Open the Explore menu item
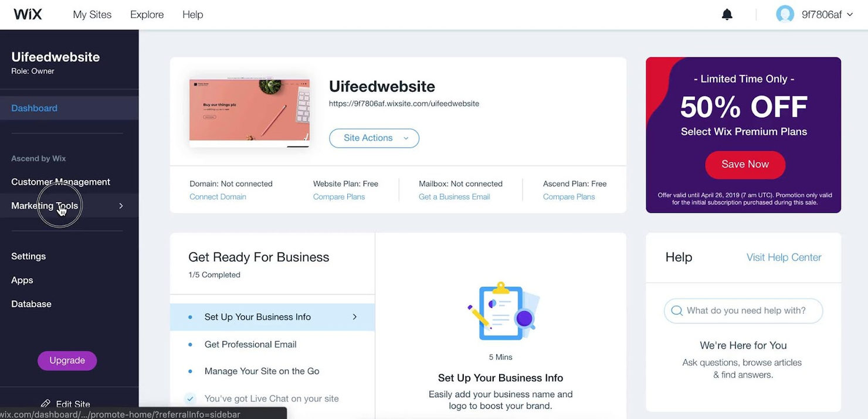The height and width of the screenshot is (419, 868). pyautogui.click(x=146, y=14)
